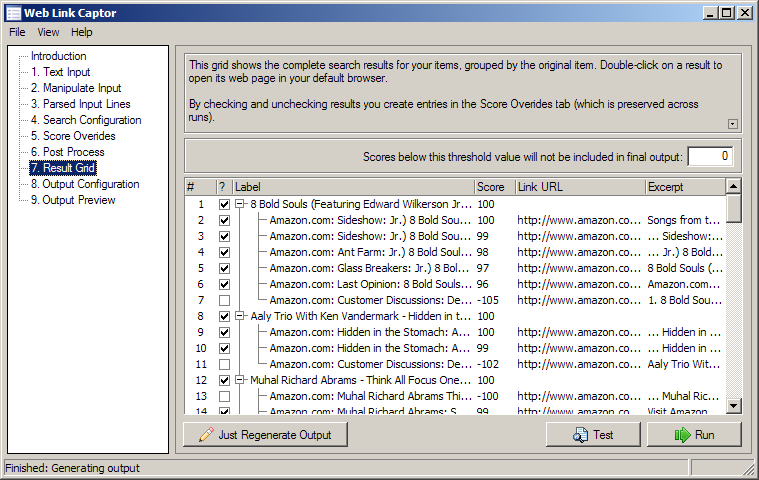Collapse the Aaly Trio With Ken Vandermark group

click(x=241, y=316)
